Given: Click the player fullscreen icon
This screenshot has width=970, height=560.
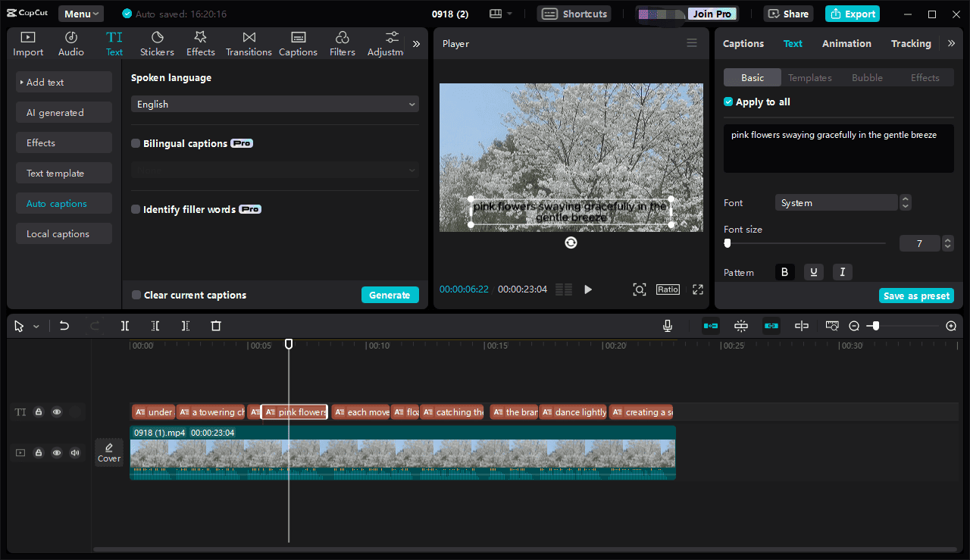Looking at the screenshot, I should (698, 289).
